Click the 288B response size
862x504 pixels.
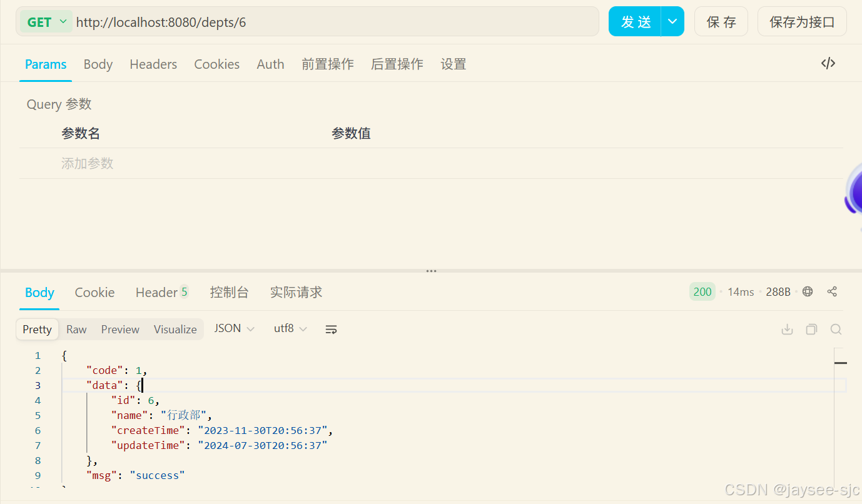point(778,292)
